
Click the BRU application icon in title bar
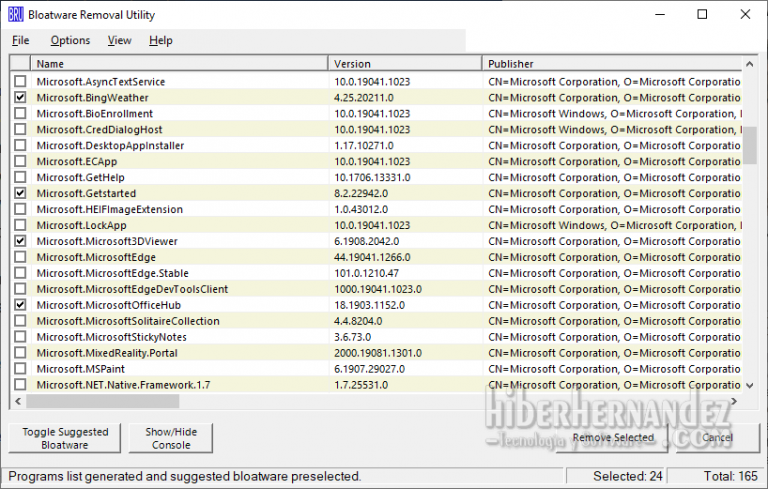[x=15, y=15]
